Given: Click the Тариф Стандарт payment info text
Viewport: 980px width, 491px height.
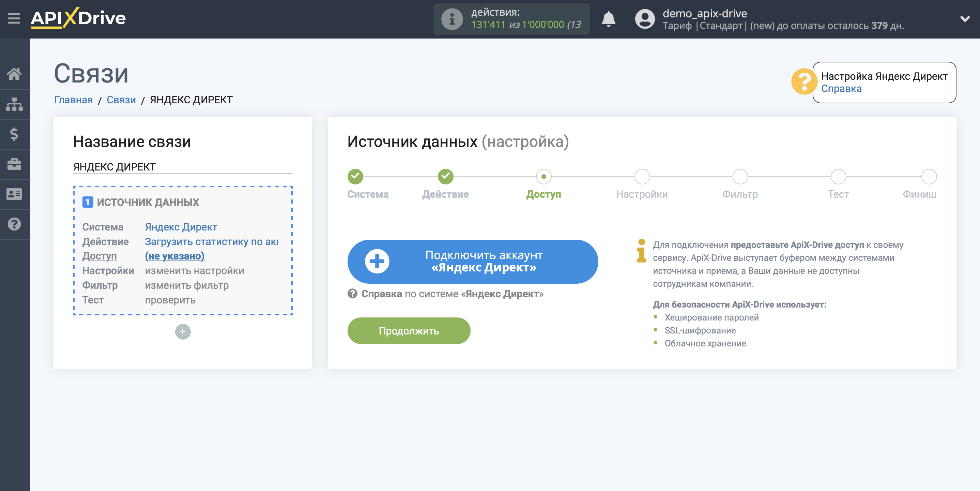Looking at the screenshot, I should pos(783,26).
